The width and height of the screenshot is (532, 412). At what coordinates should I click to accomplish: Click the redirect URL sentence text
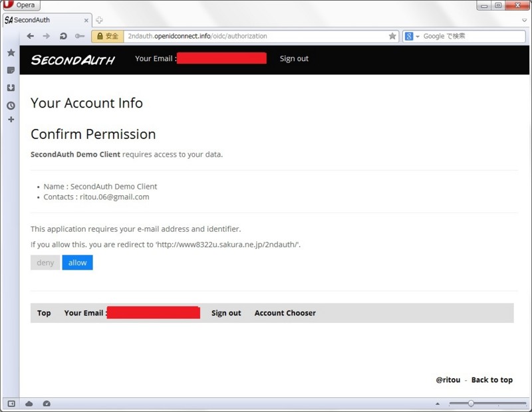[x=166, y=245]
